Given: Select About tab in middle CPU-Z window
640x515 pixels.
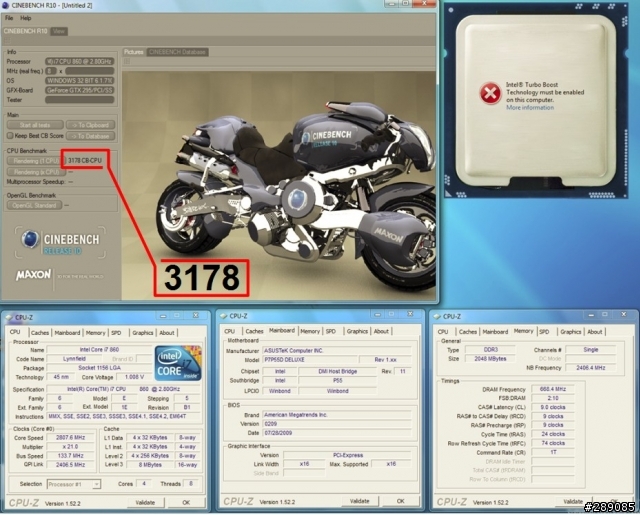Looking at the screenshot, I should [x=381, y=331].
